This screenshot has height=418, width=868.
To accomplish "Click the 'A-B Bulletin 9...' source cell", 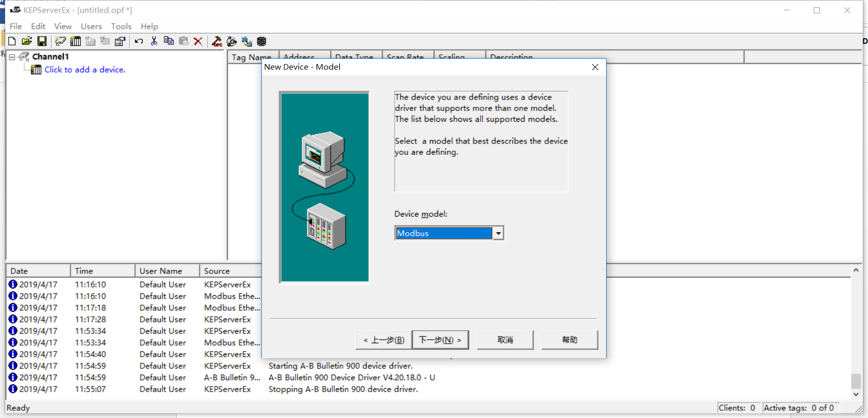I will tap(233, 378).
